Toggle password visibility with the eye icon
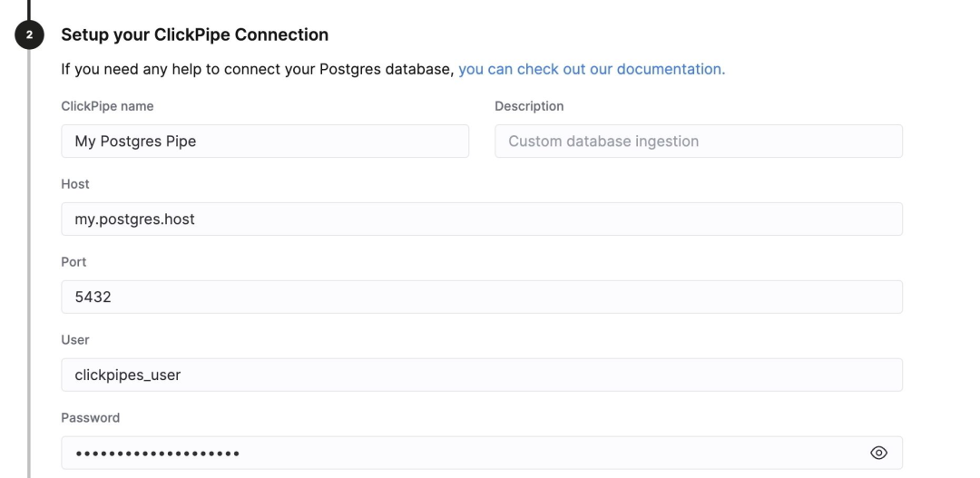Viewport: 980px width, 478px height. 878,453
